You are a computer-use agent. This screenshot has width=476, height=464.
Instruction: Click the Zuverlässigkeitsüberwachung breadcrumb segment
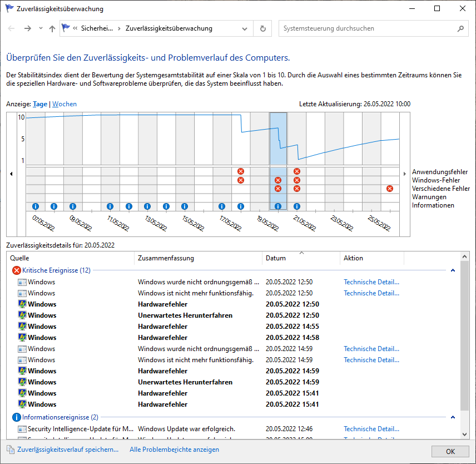[169, 28]
